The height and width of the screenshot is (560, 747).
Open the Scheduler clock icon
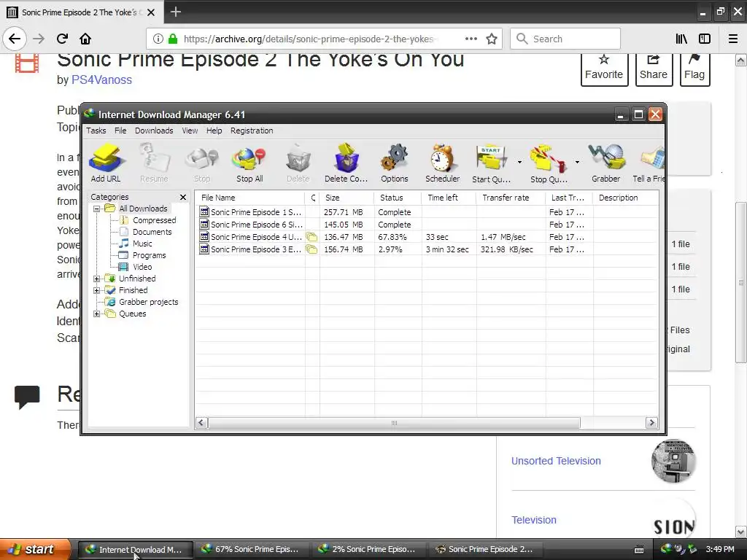point(443,163)
